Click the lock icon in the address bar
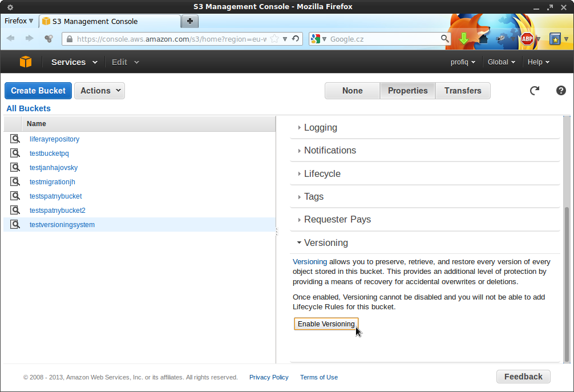Image resolution: width=574 pixels, height=392 pixels. pyautogui.click(x=70, y=39)
